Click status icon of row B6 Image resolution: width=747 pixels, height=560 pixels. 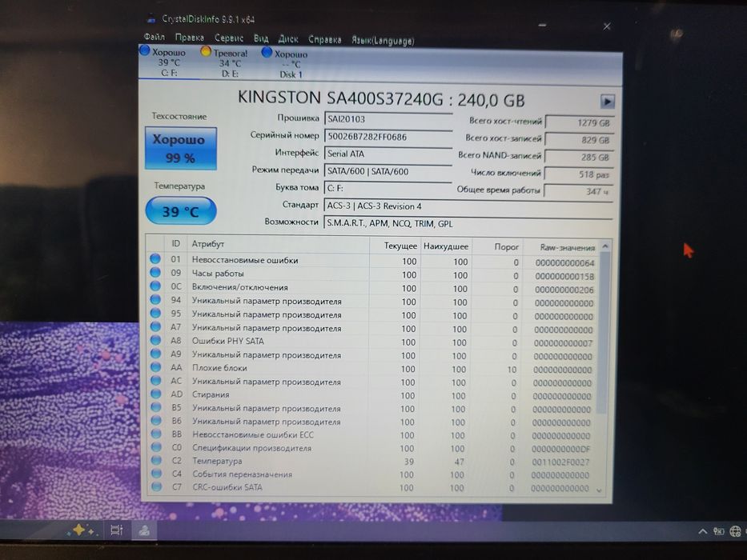(156, 420)
